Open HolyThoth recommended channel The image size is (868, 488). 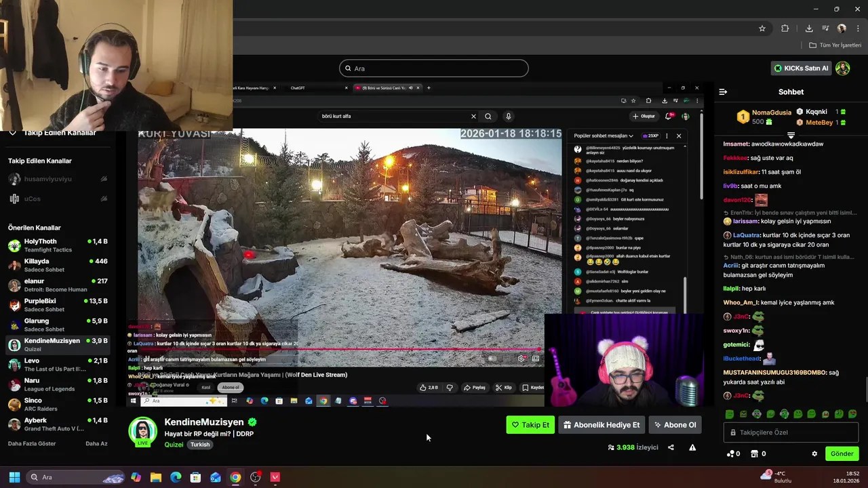click(58, 245)
